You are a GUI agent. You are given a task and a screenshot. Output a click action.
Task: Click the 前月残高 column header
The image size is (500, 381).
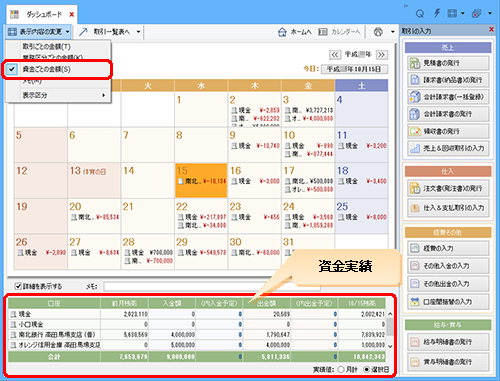[124, 303]
